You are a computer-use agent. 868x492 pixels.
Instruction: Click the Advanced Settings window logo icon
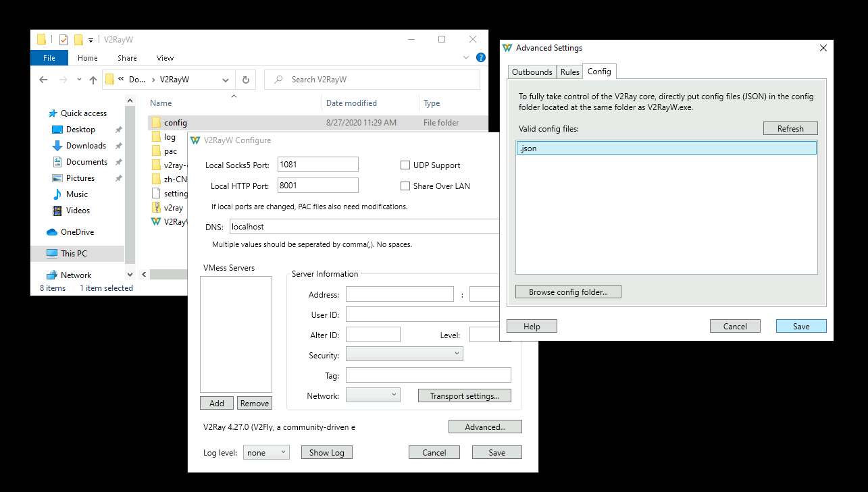click(508, 48)
